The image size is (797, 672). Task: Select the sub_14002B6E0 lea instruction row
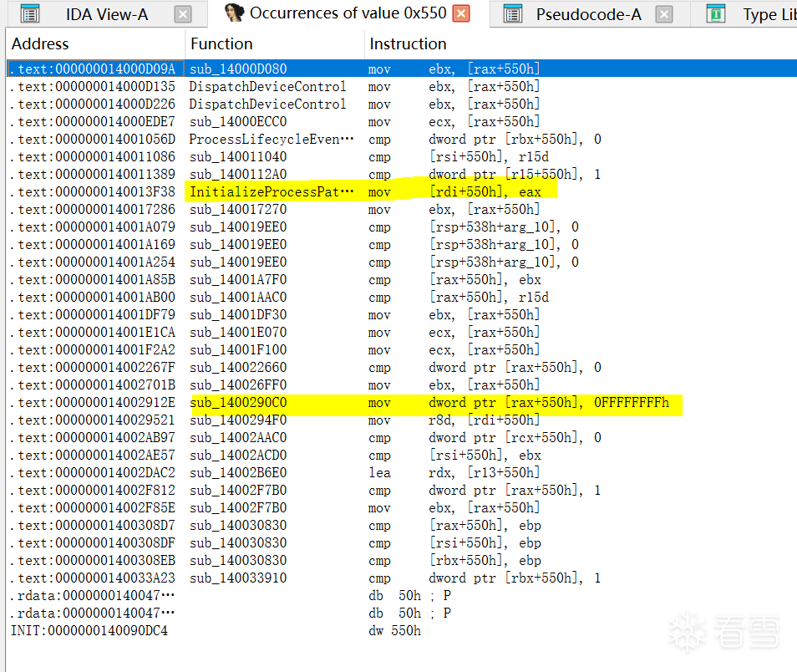pos(402,472)
